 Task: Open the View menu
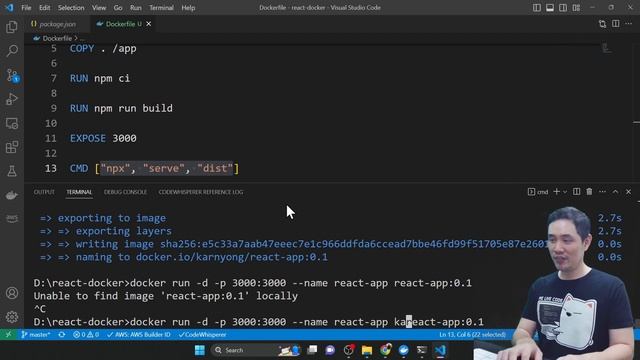click(99, 8)
